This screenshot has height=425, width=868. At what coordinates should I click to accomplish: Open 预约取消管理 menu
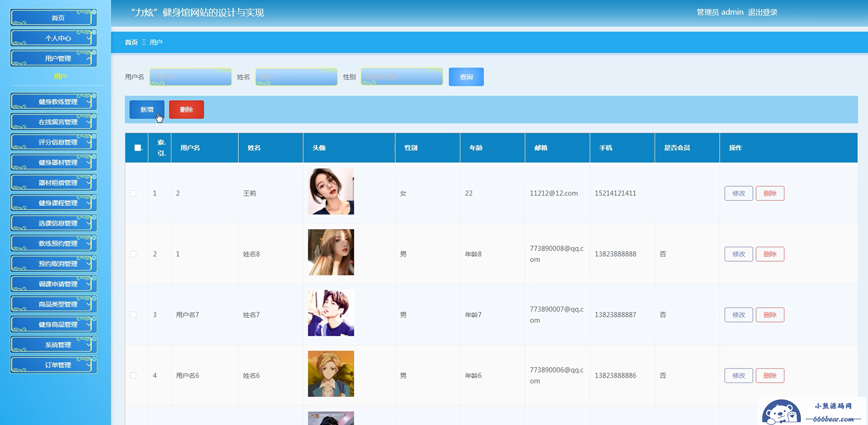(x=54, y=263)
